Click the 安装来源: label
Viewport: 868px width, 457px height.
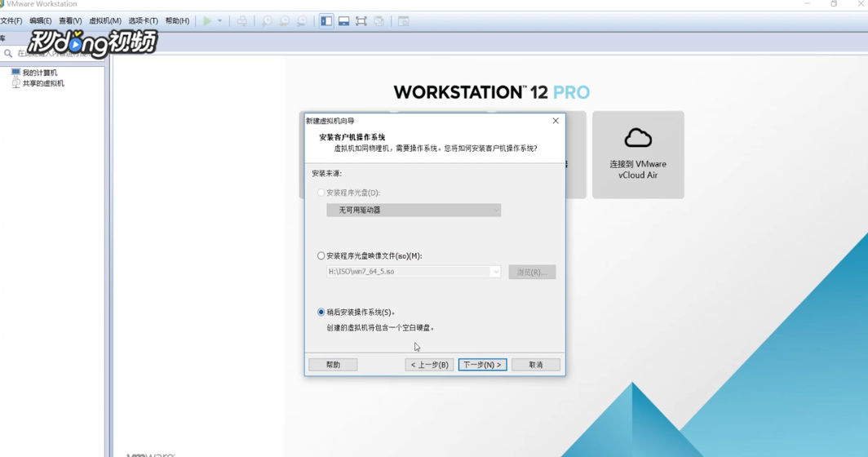coord(326,173)
